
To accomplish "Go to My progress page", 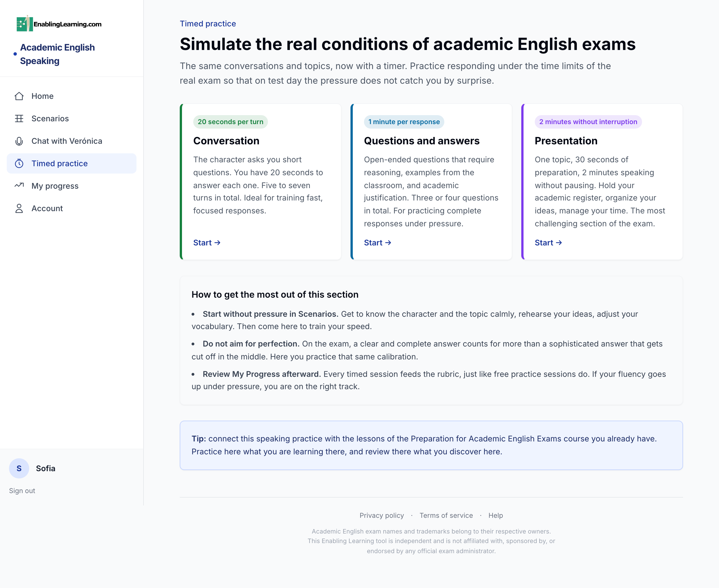I will (72, 186).
